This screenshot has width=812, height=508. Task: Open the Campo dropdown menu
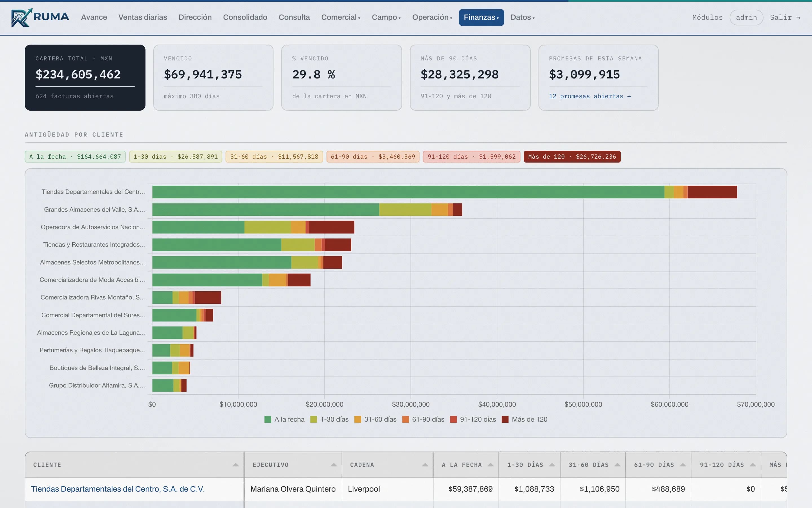(x=386, y=17)
